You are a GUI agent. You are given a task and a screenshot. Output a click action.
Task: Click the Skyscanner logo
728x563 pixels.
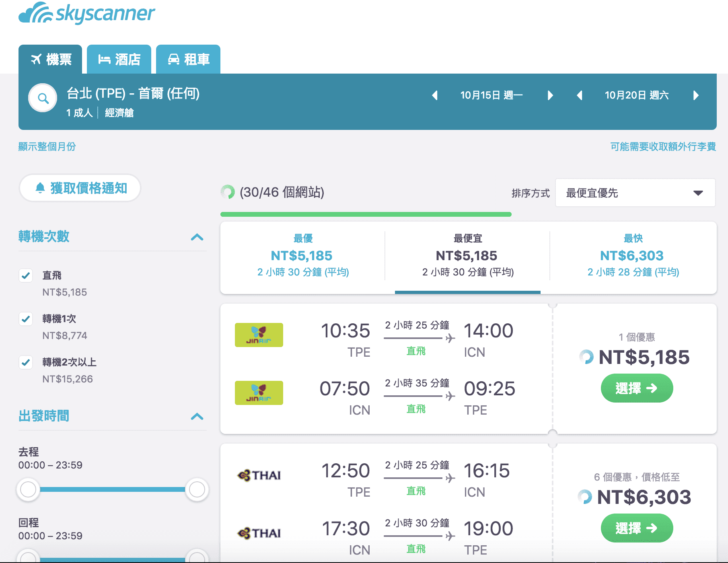[86, 13]
